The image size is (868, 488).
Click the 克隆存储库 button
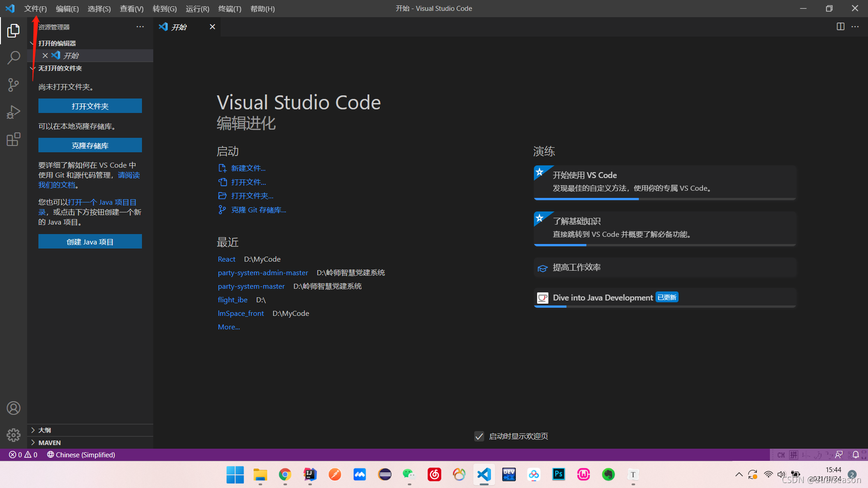click(90, 145)
